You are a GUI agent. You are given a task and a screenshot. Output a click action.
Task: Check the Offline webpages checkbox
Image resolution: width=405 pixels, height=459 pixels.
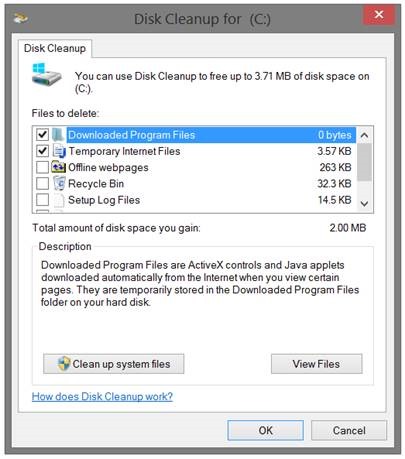point(42,167)
